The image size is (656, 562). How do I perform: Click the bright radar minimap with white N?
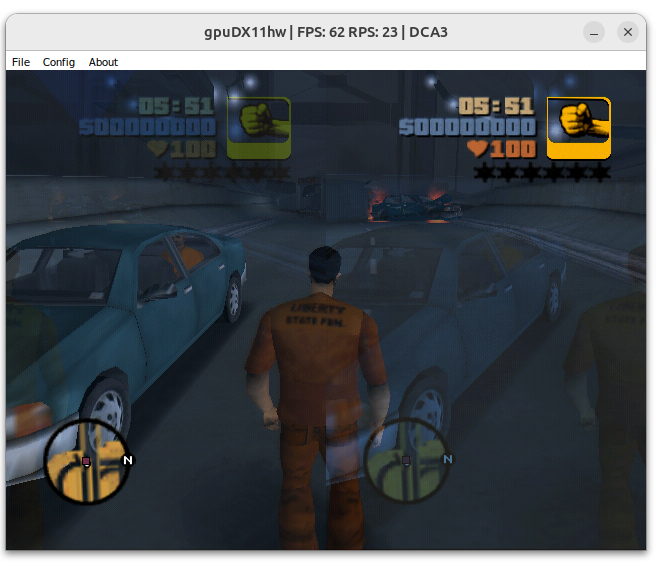88,460
